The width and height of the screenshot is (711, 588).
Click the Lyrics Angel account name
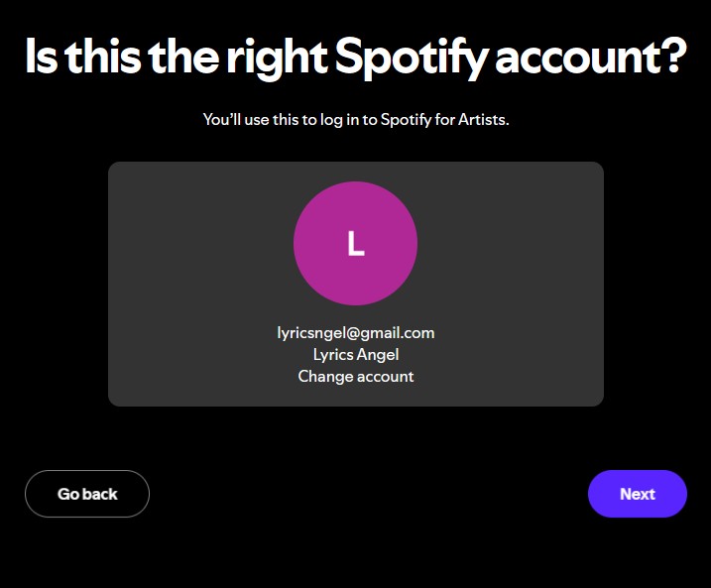[x=355, y=355]
